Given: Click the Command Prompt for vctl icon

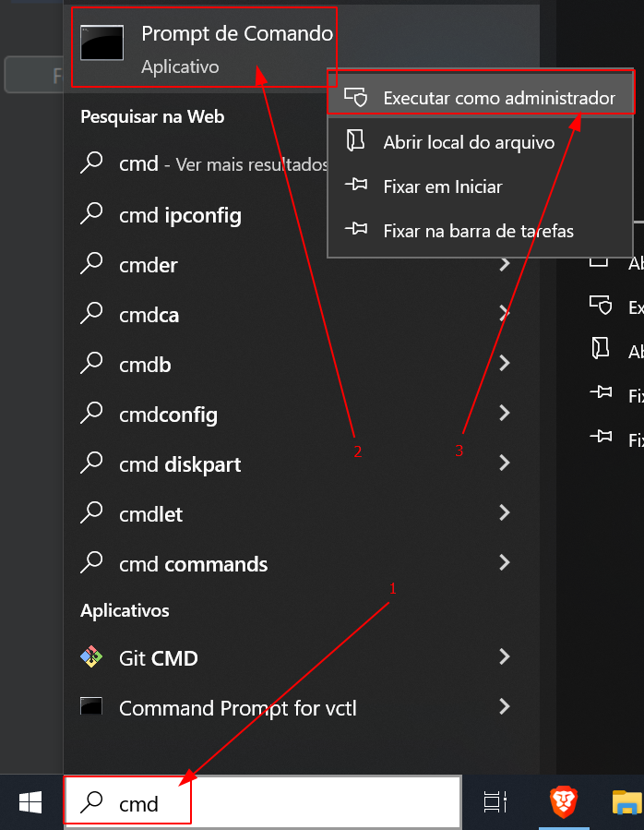Looking at the screenshot, I should 91,708.
